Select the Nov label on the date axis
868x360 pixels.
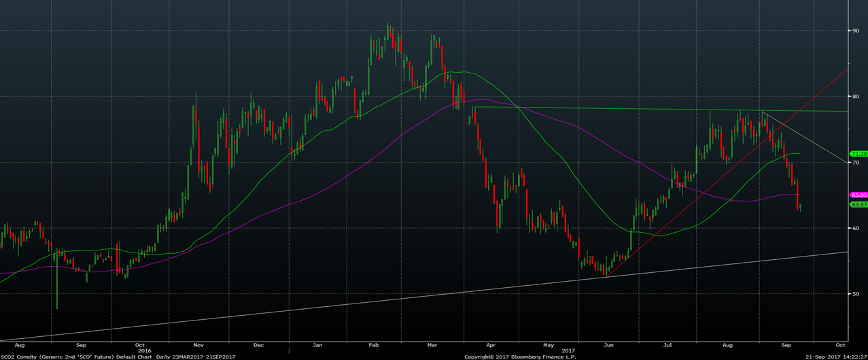(x=199, y=346)
